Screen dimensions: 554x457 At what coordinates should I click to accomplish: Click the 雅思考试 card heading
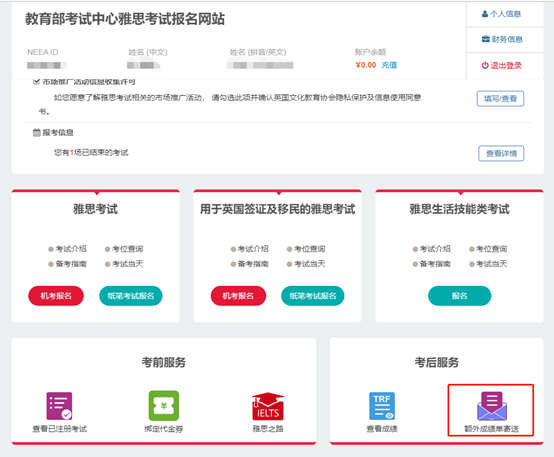click(x=95, y=209)
